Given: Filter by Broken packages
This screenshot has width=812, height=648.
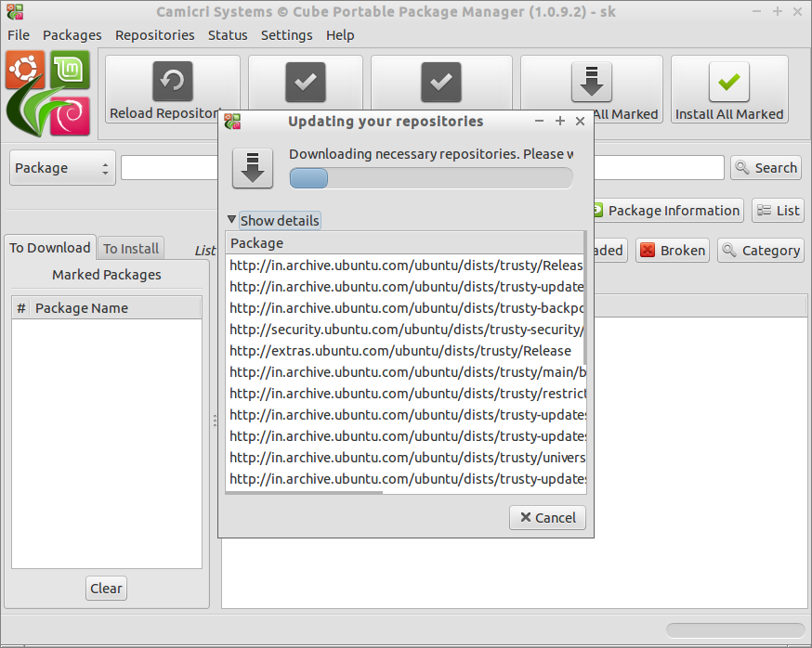Looking at the screenshot, I should 674,251.
